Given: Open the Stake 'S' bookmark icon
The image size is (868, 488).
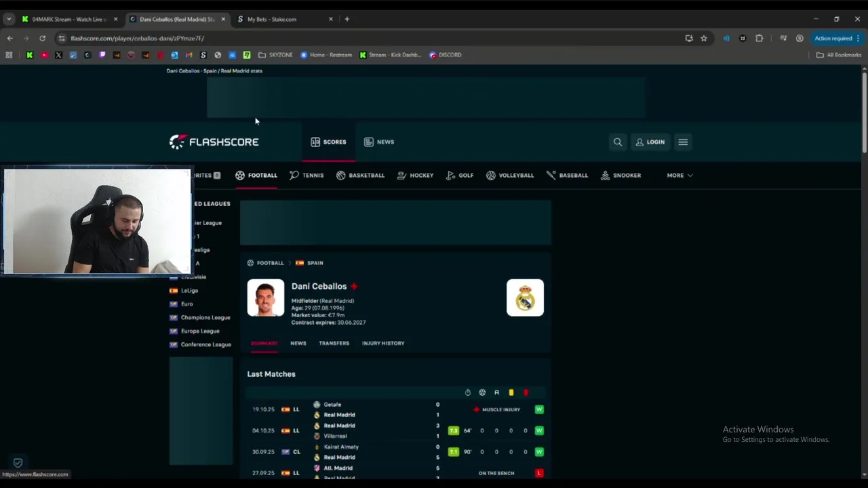Looking at the screenshot, I should point(203,55).
